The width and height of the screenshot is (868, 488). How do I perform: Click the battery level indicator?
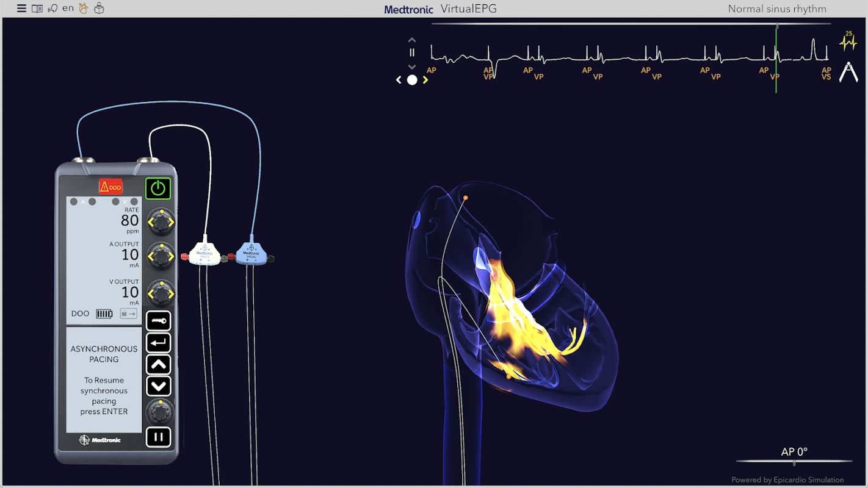pyautogui.click(x=104, y=314)
